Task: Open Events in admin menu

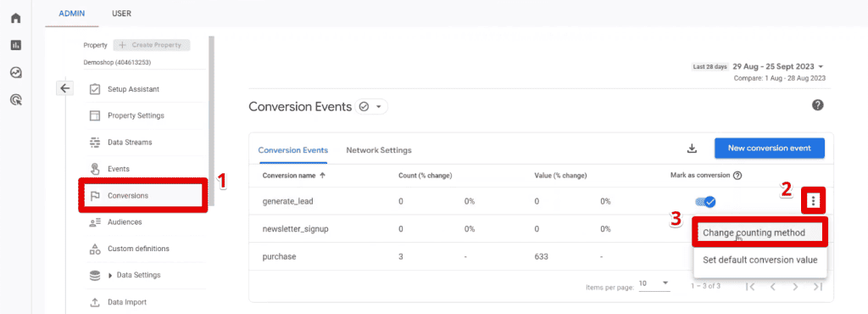Action: tap(119, 169)
